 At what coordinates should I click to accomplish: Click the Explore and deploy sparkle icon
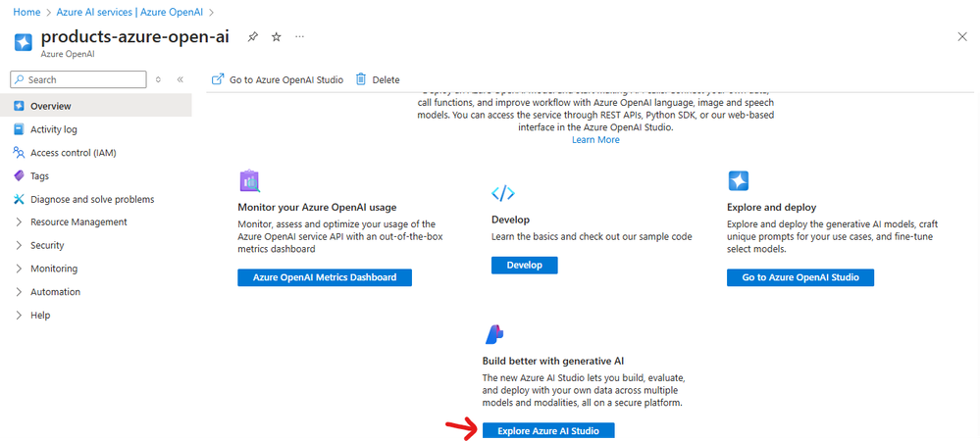pyautogui.click(x=739, y=180)
